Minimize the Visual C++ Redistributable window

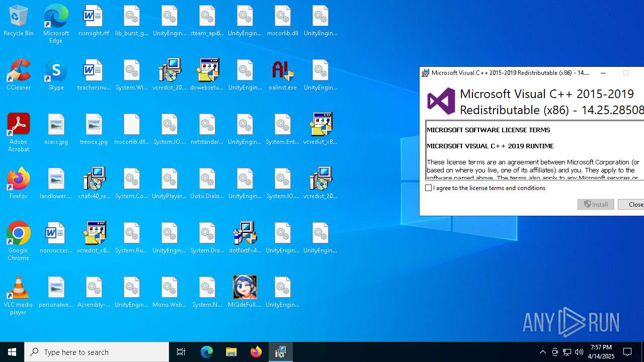603,73
